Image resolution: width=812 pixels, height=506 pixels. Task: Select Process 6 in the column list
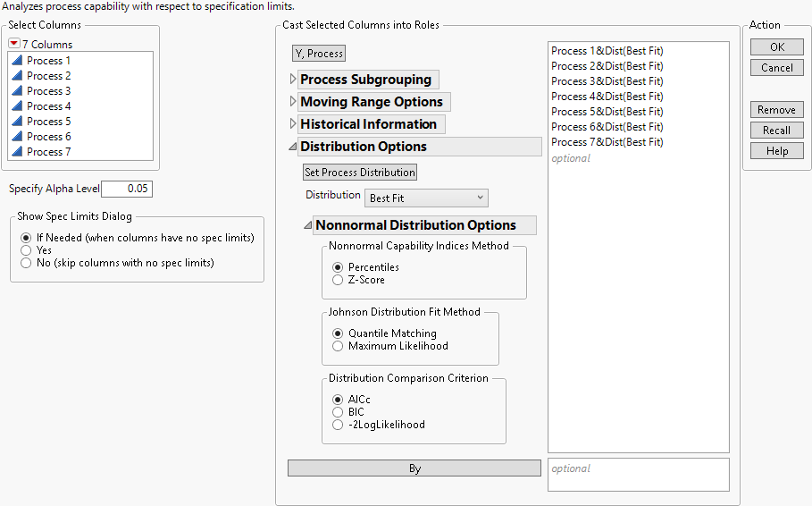(49, 137)
